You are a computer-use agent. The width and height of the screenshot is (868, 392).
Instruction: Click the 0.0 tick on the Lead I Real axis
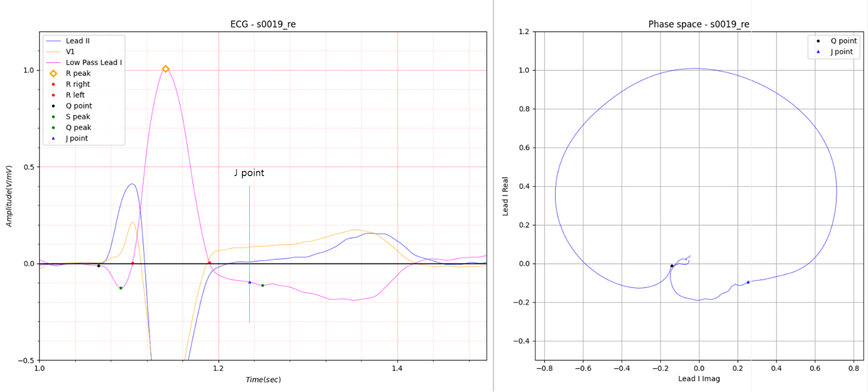coord(523,264)
